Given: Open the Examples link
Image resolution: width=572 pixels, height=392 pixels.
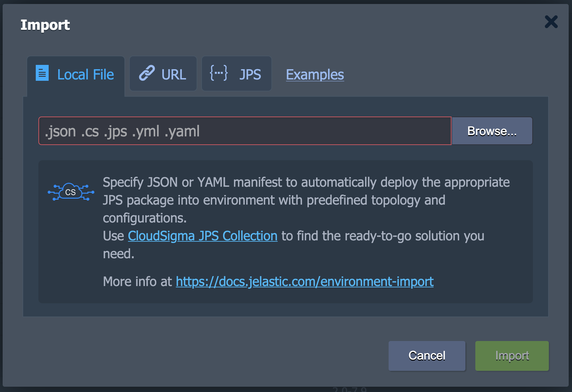Looking at the screenshot, I should pyautogui.click(x=315, y=74).
